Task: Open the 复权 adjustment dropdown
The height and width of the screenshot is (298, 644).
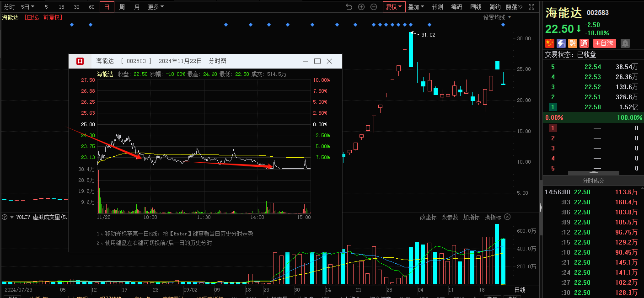Action: coord(394,7)
